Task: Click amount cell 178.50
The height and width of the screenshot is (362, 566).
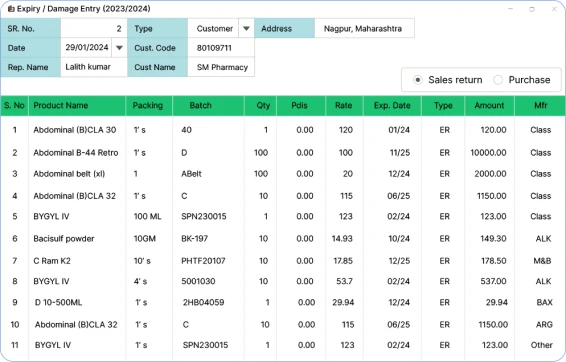Action: [493, 261]
